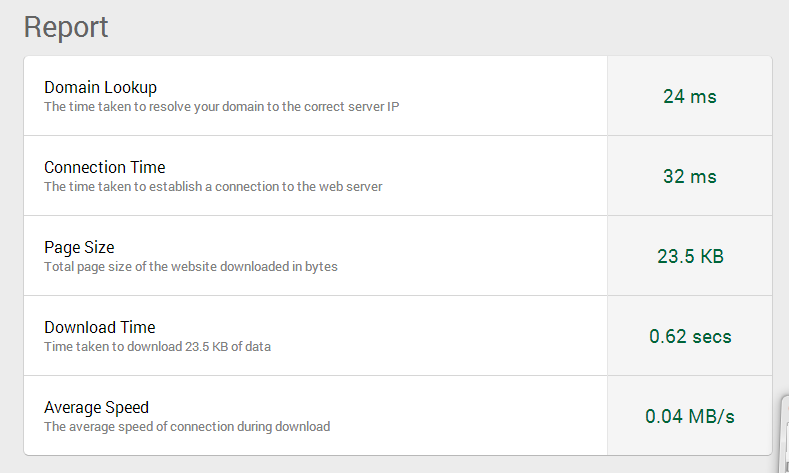Select the 0.62 secs download value

(690, 336)
